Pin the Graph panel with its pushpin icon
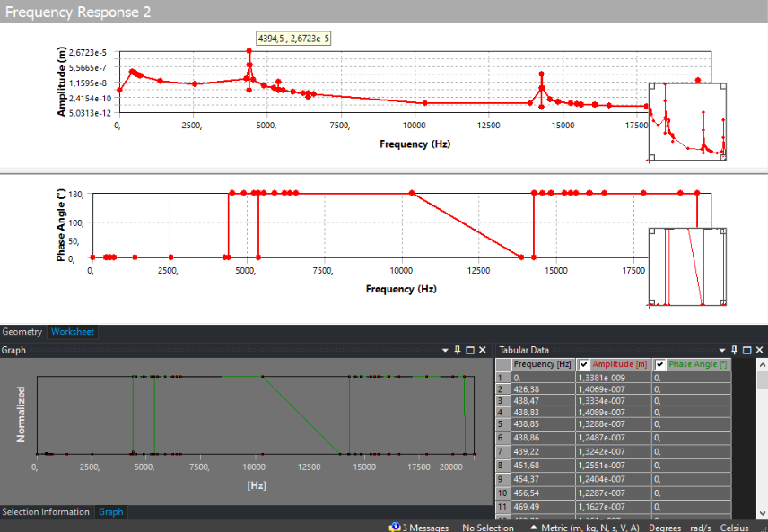768x532 pixels. (x=458, y=350)
